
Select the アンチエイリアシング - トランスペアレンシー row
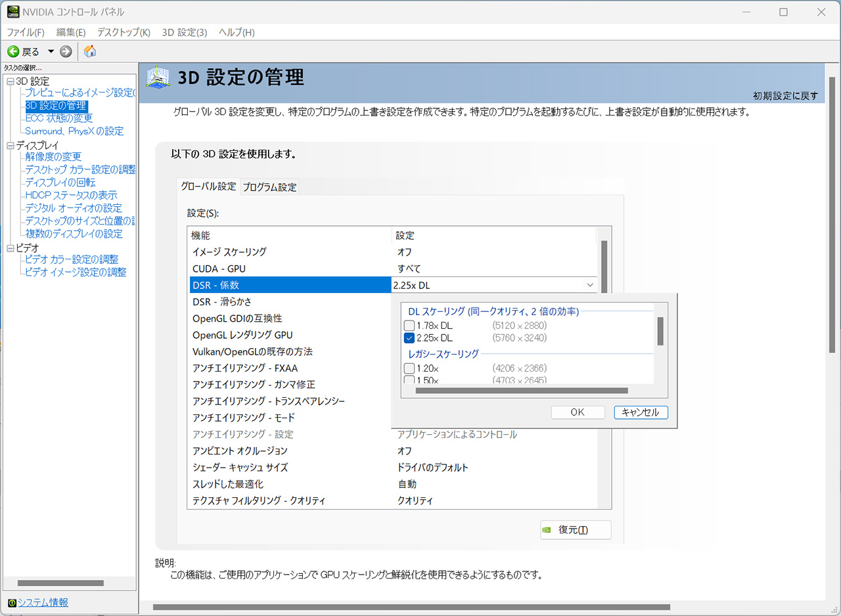pos(289,401)
